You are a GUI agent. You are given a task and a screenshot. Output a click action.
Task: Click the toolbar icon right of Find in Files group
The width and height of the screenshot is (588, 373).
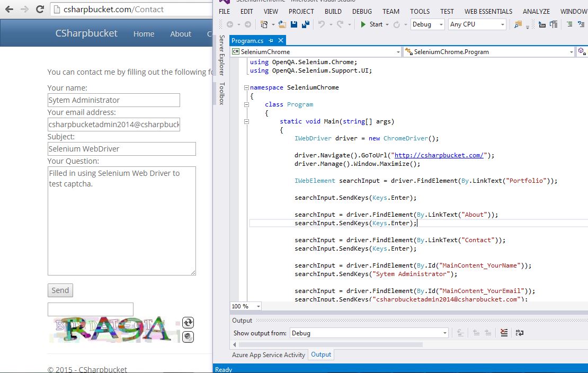[542, 24]
